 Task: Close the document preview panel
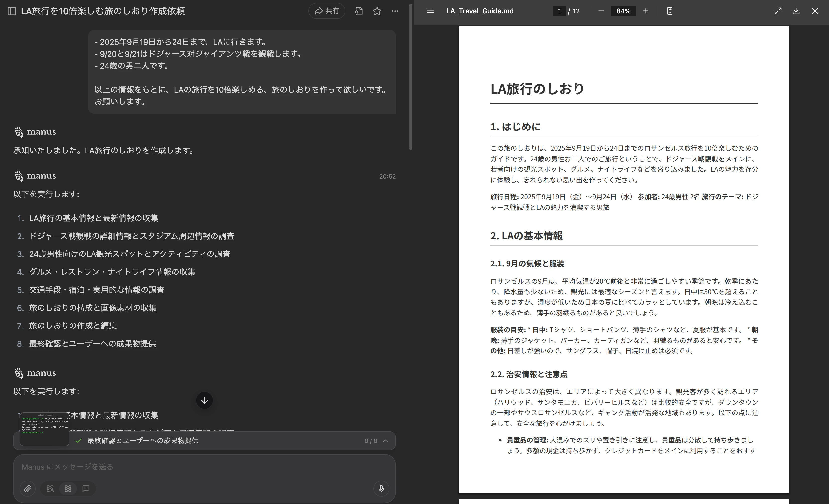pyautogui.click(x=815, y=11)
